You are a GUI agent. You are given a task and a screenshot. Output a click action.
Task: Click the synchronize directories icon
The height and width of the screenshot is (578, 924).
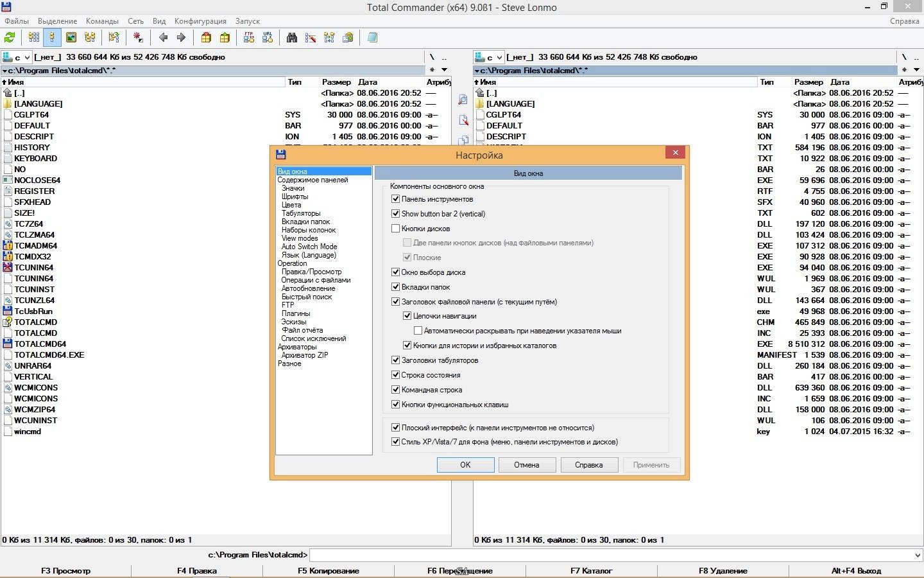point(329,38)
